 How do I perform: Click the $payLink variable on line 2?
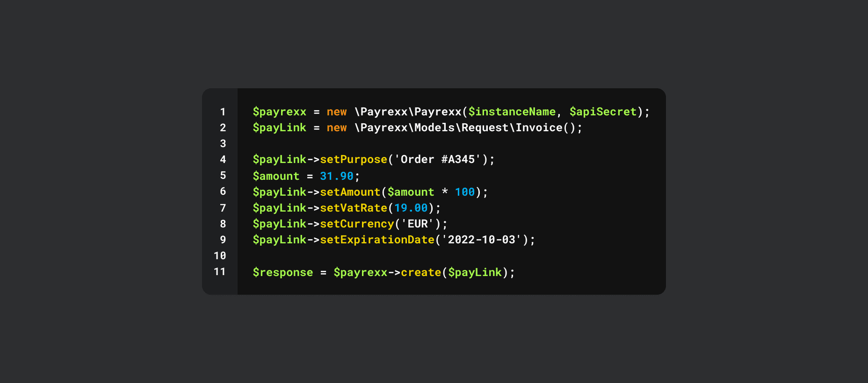(280, 128)
